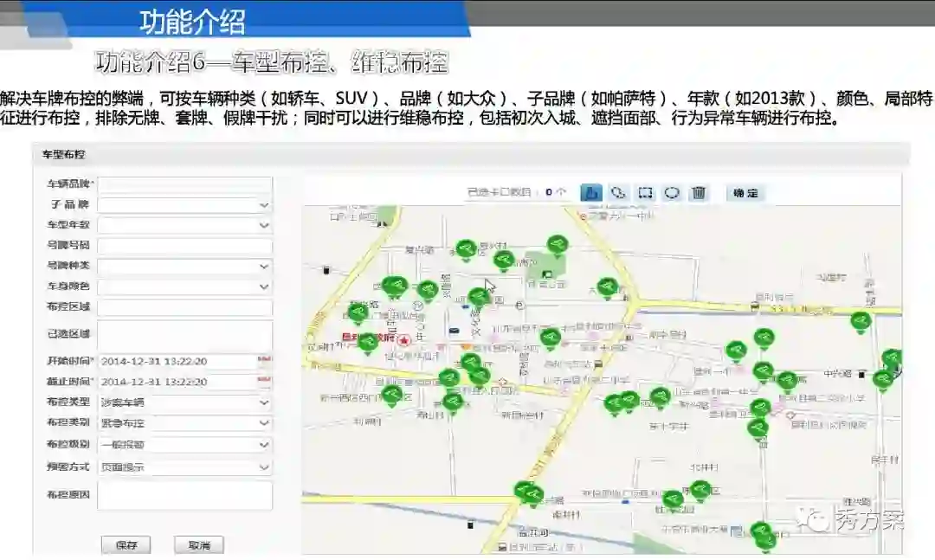Select the ellipse selection tool icon
The height and width of the screenshot is (560, 935).
click(x=672, y=193)
